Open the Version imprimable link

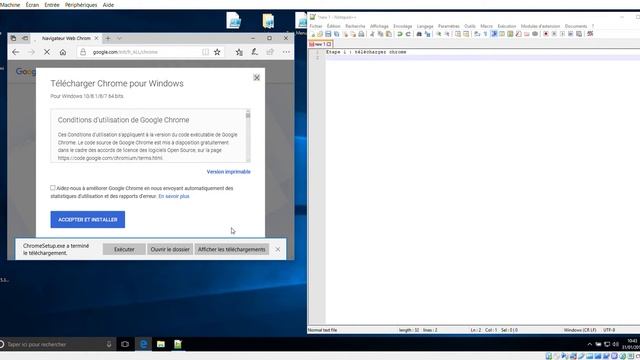[x=229, y=172]
